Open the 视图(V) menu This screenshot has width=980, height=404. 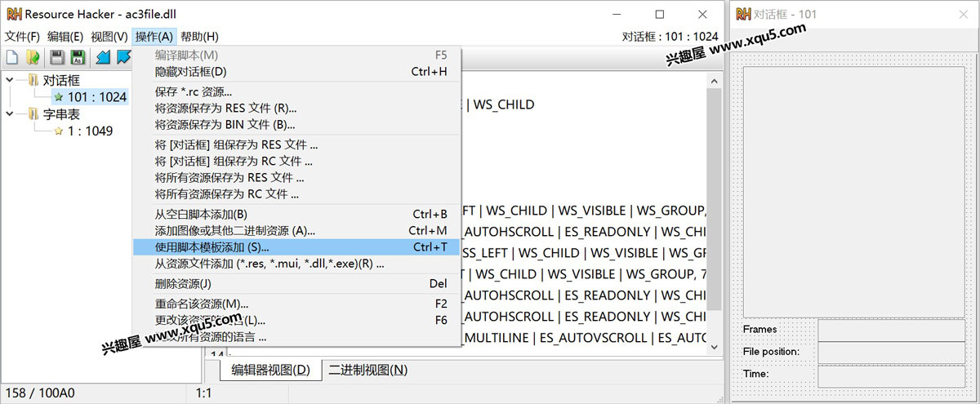click(109, 36)
